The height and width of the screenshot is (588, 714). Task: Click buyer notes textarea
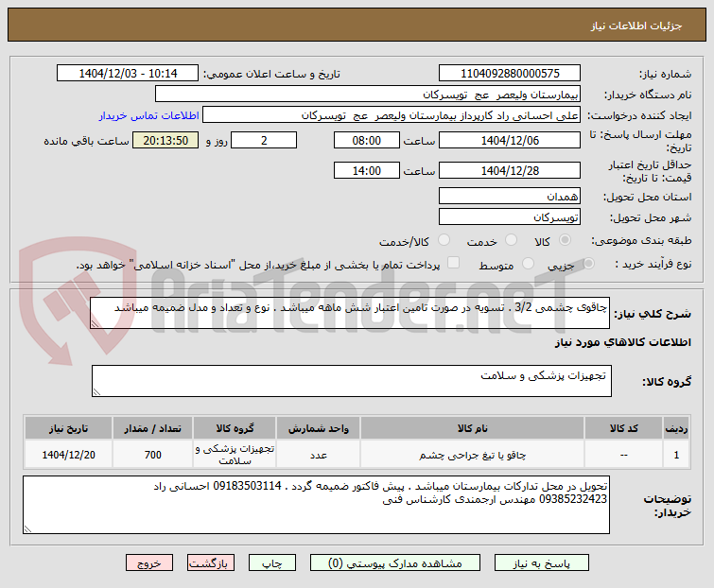coord(316,505)
